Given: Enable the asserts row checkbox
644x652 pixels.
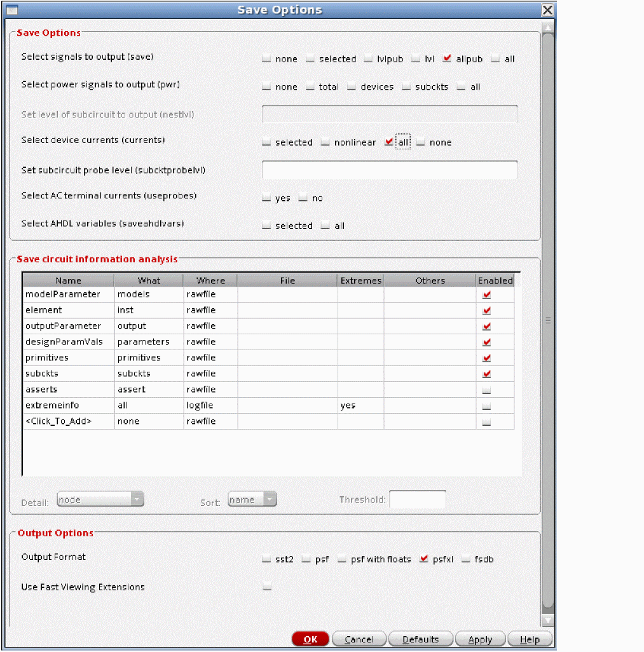Looking at the screenshot, I should [x=486, y=390].
